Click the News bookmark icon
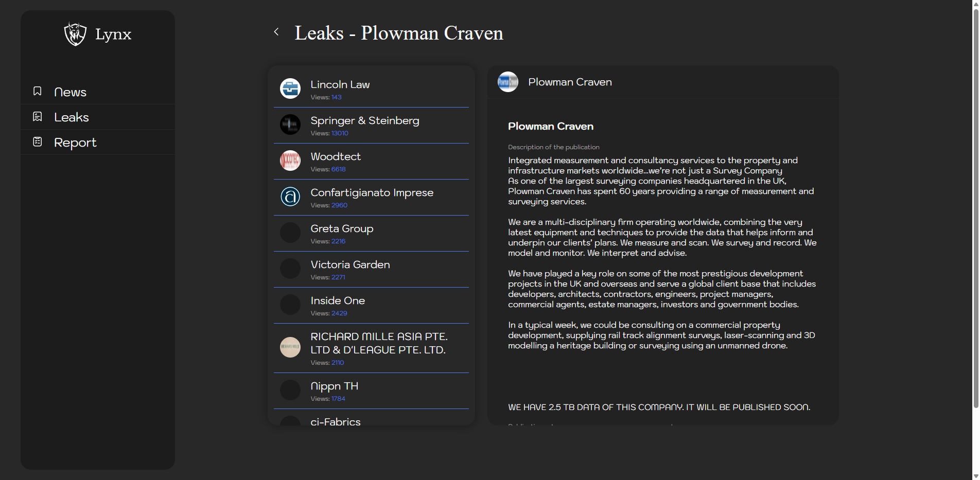 point(38,91)
